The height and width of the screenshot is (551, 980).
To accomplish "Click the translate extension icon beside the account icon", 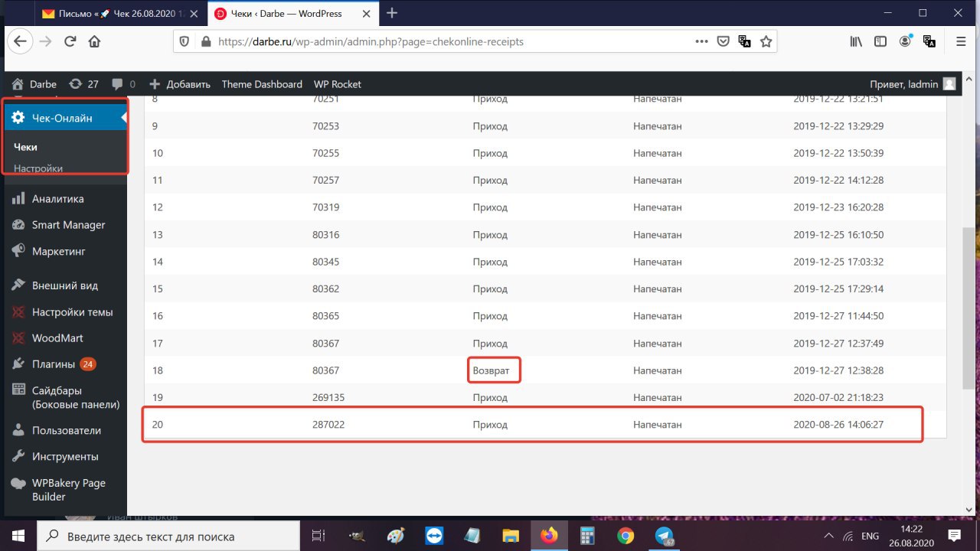I will click(929, 42).
